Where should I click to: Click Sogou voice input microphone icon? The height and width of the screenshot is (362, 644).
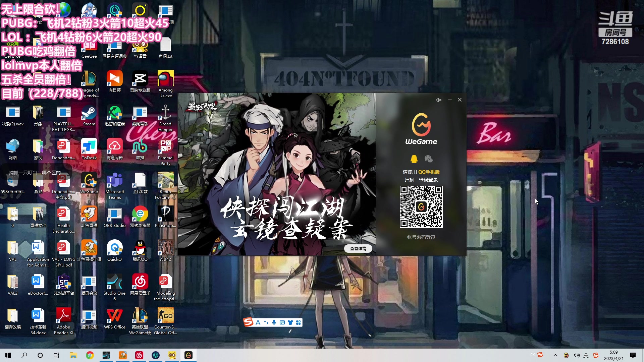click(x=274, y=322)
